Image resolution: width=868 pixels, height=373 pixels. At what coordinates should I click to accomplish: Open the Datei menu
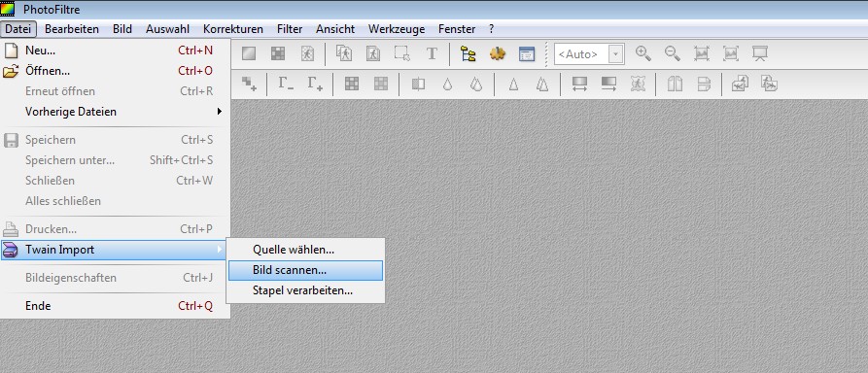coord(18,29)
